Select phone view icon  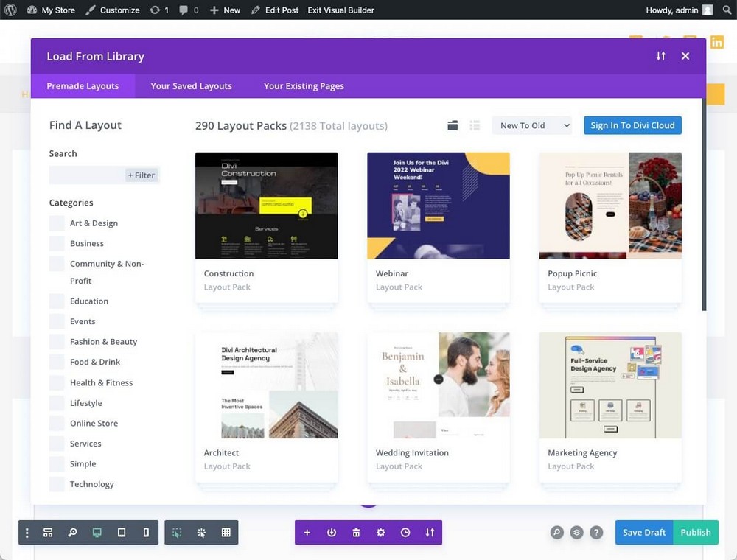(x=146, y=532)
